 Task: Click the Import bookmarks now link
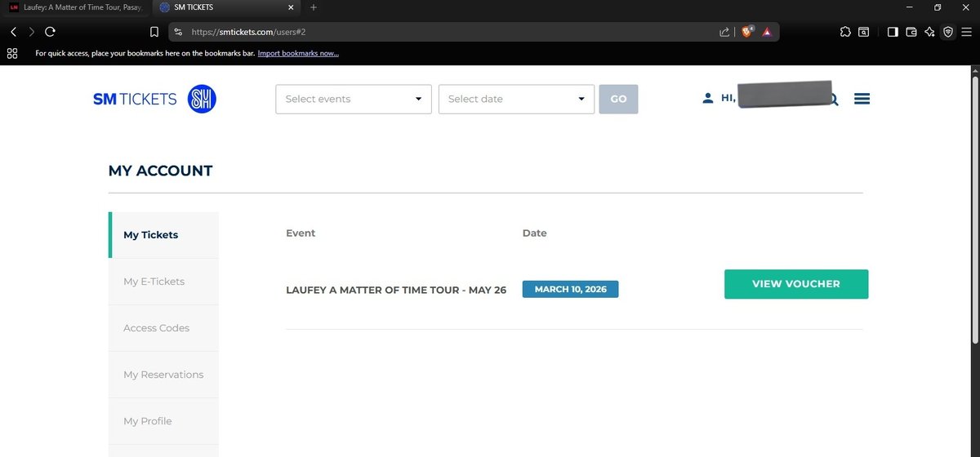click(x=298, y=53)
